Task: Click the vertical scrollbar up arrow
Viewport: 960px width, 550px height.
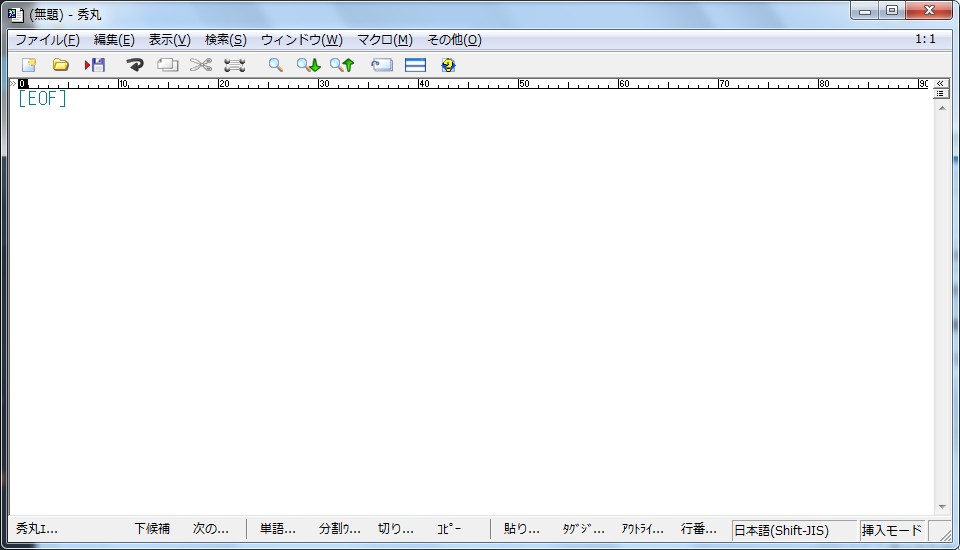Action: coord(942,108)
